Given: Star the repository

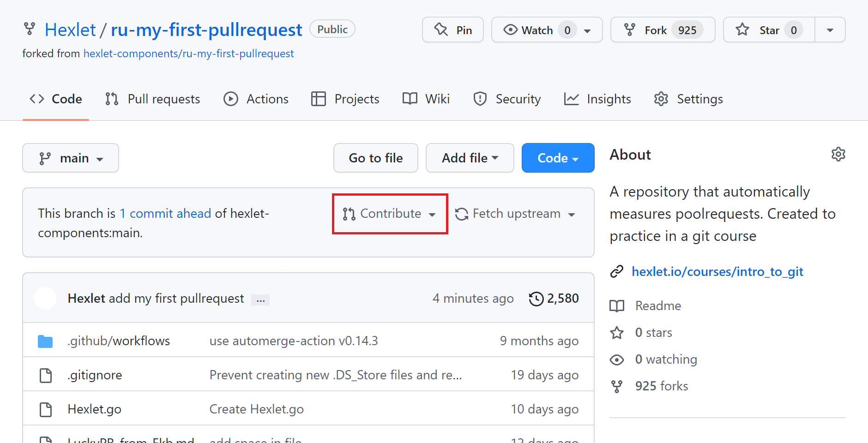Looking at the screenshot, I should click(x=767, y=30).
